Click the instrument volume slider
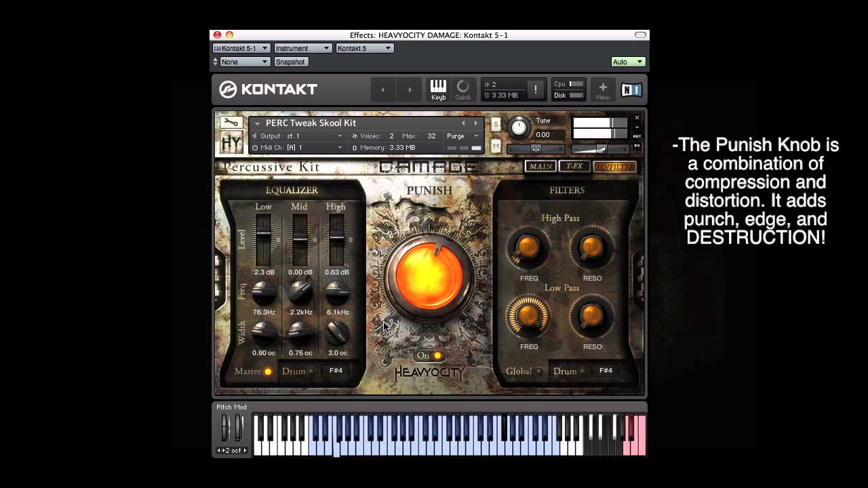This screenshot has width=868, height=488. coord(599,148)
